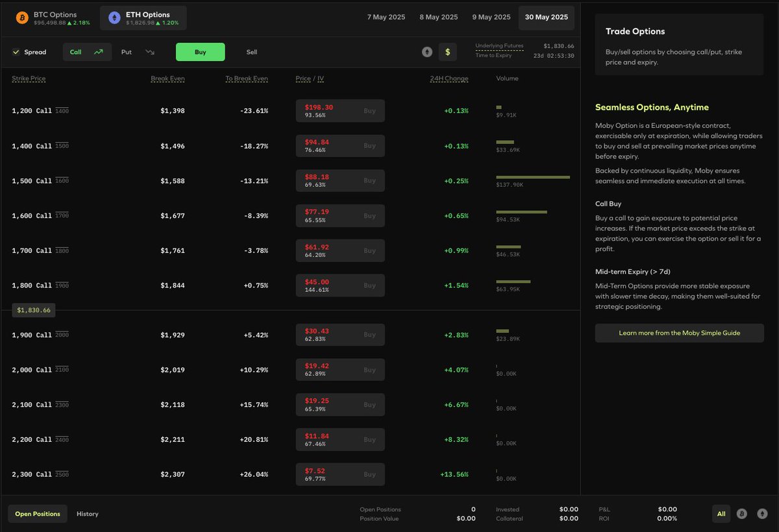779x532 pixels.
Task: Click the 1,500 Call strike label
Action: (x=32, y=181)
